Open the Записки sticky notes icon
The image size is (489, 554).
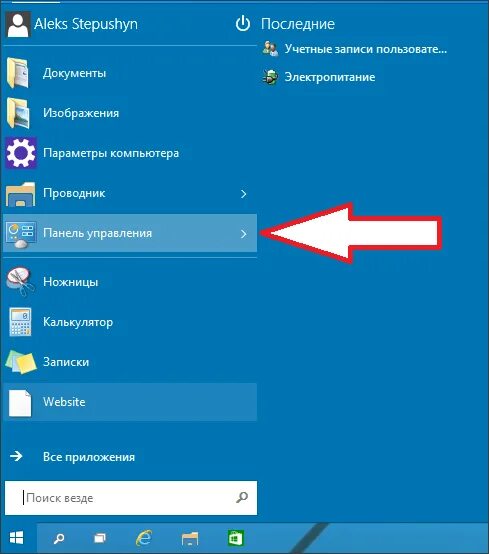(x=21, y=362)
